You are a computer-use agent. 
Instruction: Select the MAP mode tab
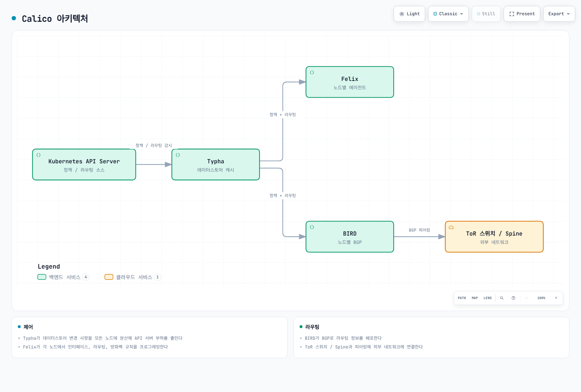coord(475,298)
